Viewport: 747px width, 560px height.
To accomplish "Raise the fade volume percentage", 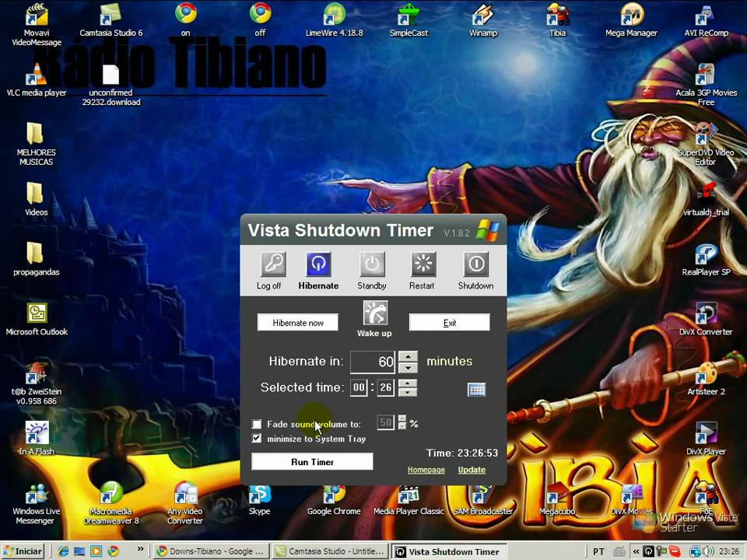I will coord(402,418).
